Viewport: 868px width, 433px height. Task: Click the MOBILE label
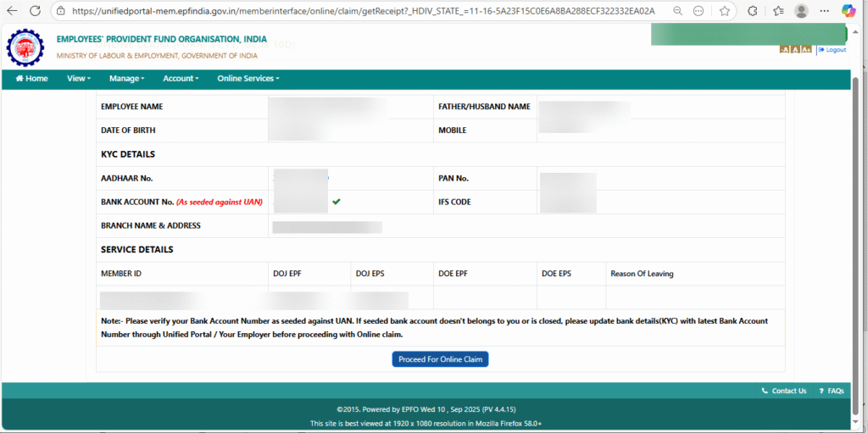pos(453,130)
